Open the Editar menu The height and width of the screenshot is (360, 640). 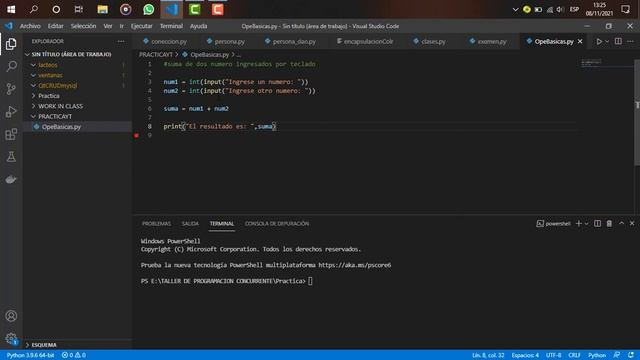click(56, 26)
